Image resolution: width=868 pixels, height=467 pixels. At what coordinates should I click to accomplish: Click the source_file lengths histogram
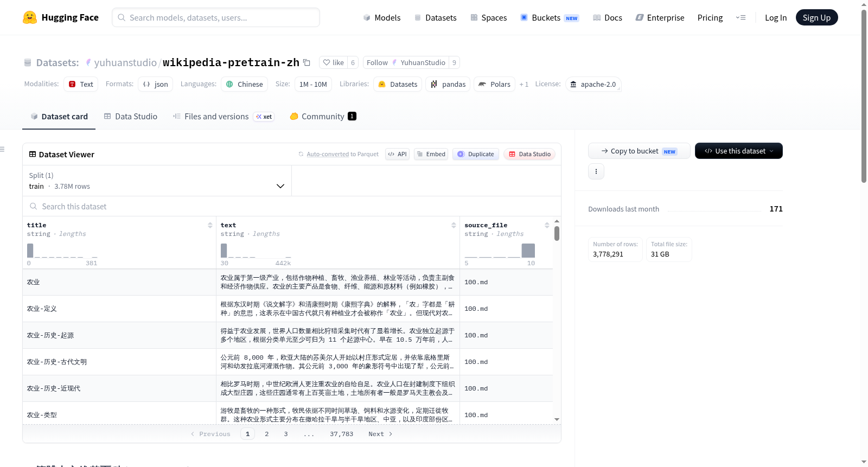[500, 251]
